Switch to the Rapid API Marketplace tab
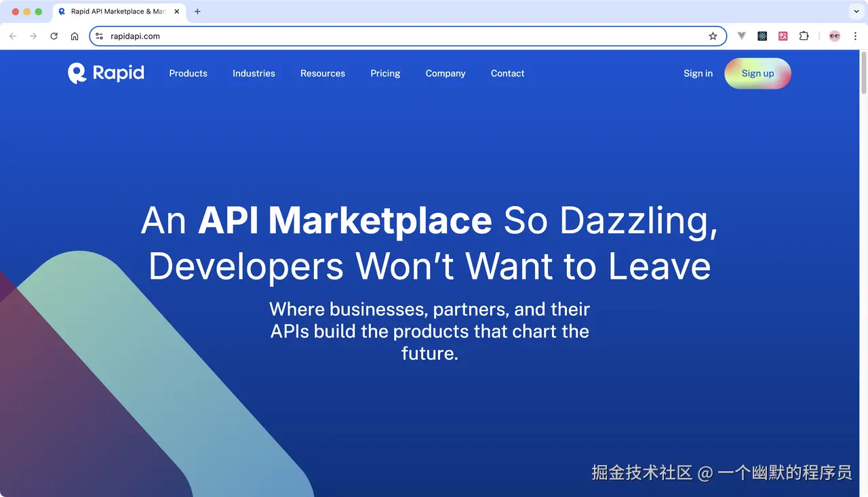Viewport: 868px width, 497px height. coord(115,11)
